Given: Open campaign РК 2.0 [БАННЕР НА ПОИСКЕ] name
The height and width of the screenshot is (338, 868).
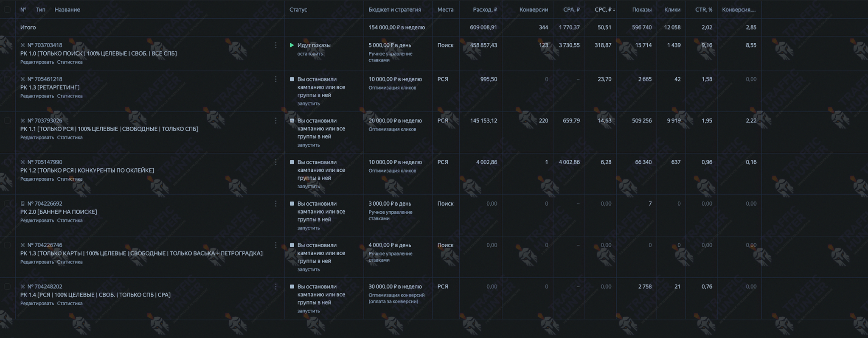Looking at the screenshot, I should pyautogui.click(x=59, y=212).
